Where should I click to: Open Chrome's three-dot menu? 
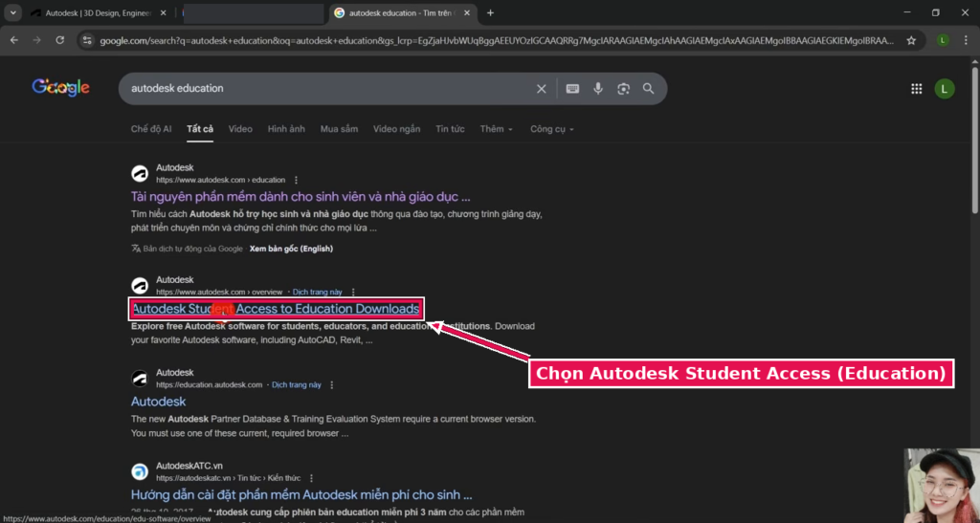pos(966,40)
